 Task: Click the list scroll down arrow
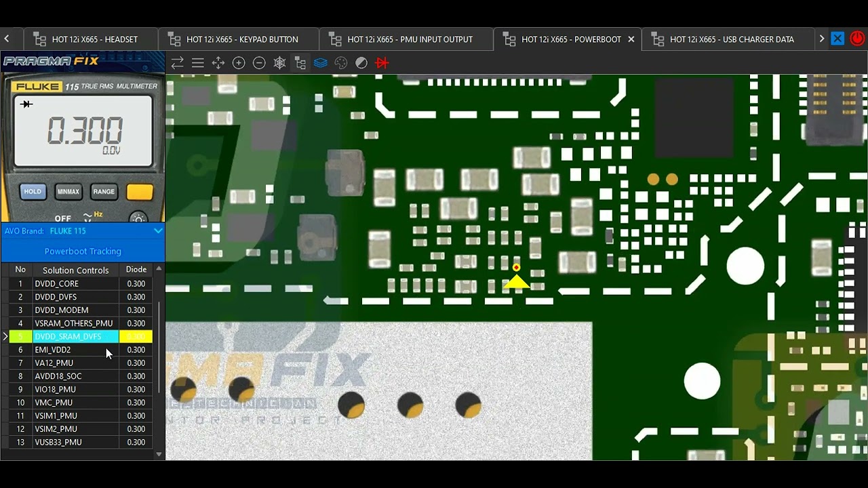(159, 454)
